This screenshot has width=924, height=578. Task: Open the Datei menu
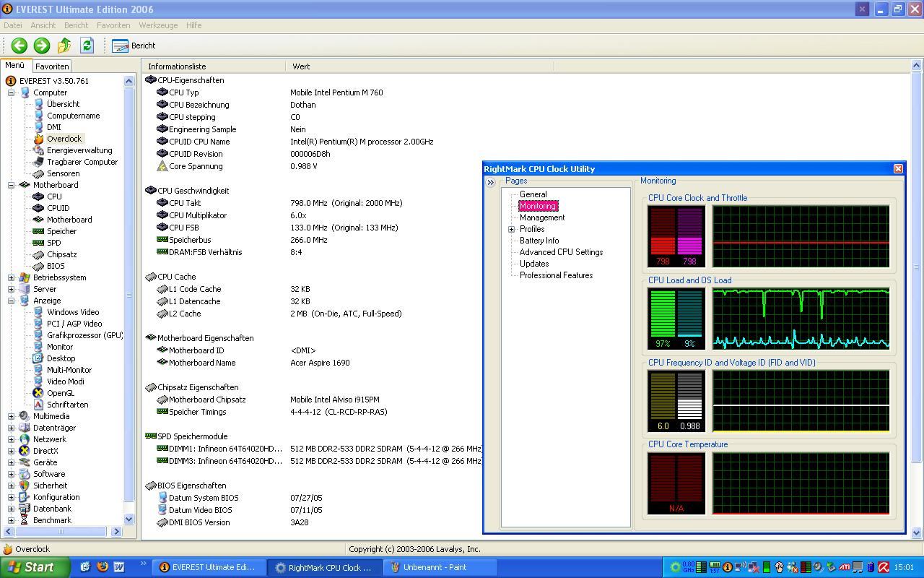(13, 25)
